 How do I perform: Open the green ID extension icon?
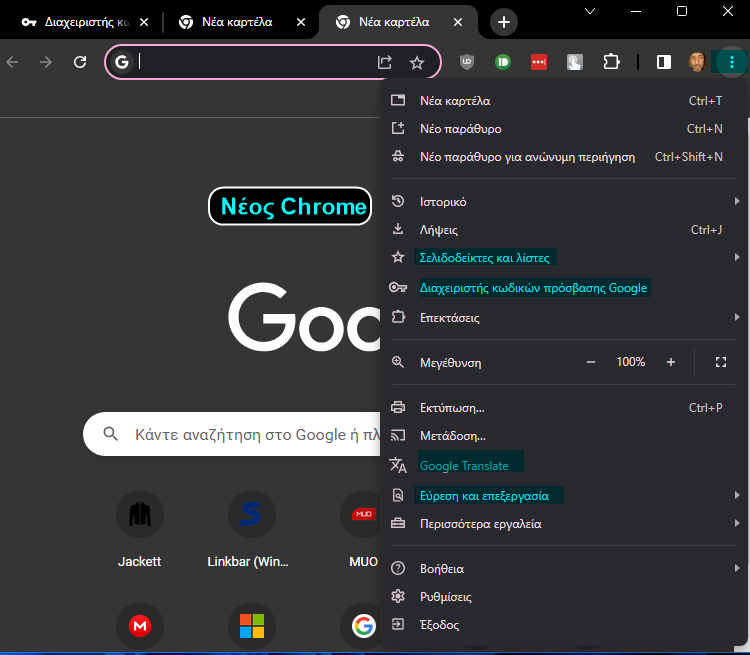503,62
